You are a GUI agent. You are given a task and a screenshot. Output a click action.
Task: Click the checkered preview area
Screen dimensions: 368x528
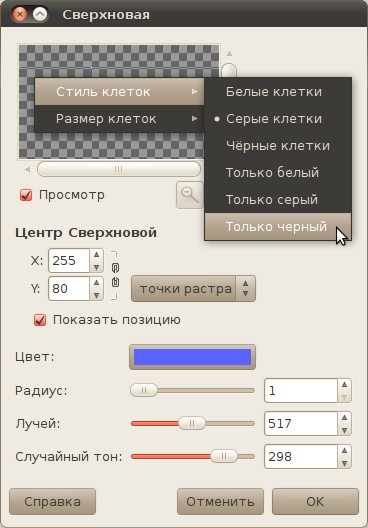coord(119,102)
